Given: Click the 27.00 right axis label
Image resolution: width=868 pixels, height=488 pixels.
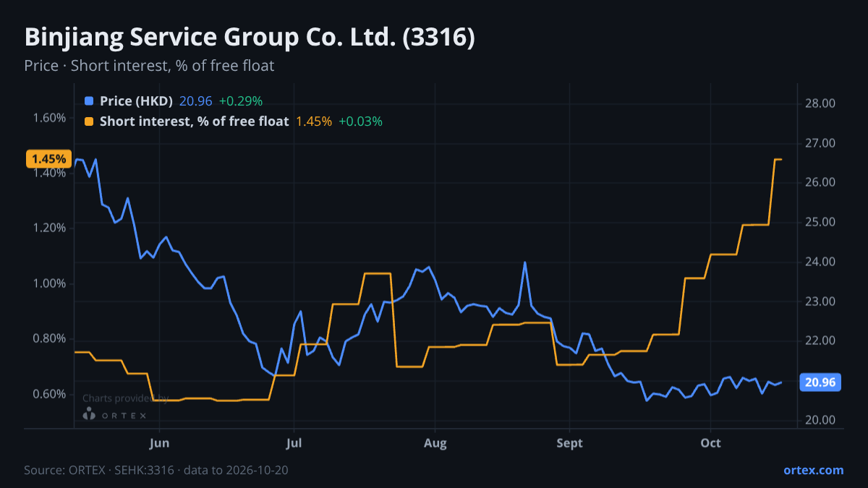Looking at the screenshot, I should pos(820,143).
